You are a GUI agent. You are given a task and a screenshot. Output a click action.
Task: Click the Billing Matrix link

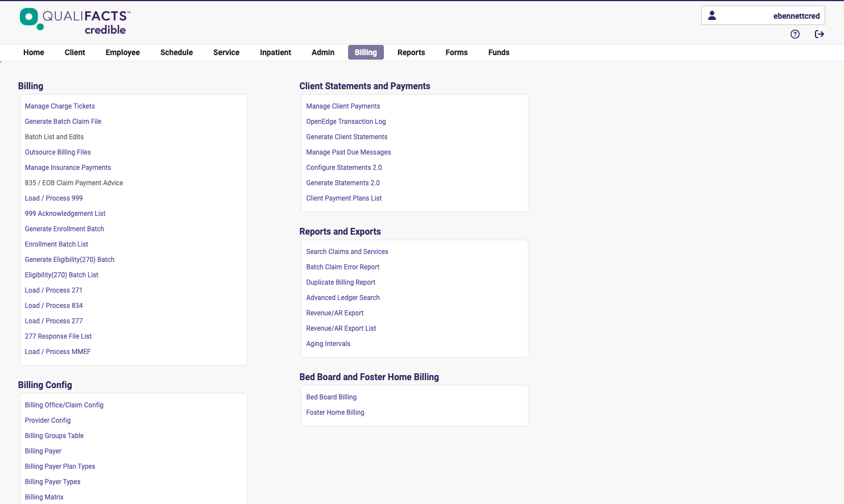point(44,497)
